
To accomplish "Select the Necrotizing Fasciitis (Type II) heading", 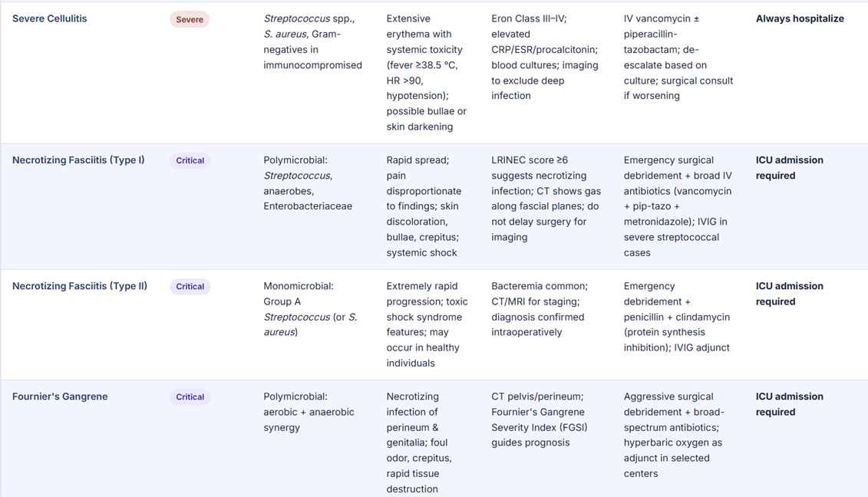I will 80,286.
